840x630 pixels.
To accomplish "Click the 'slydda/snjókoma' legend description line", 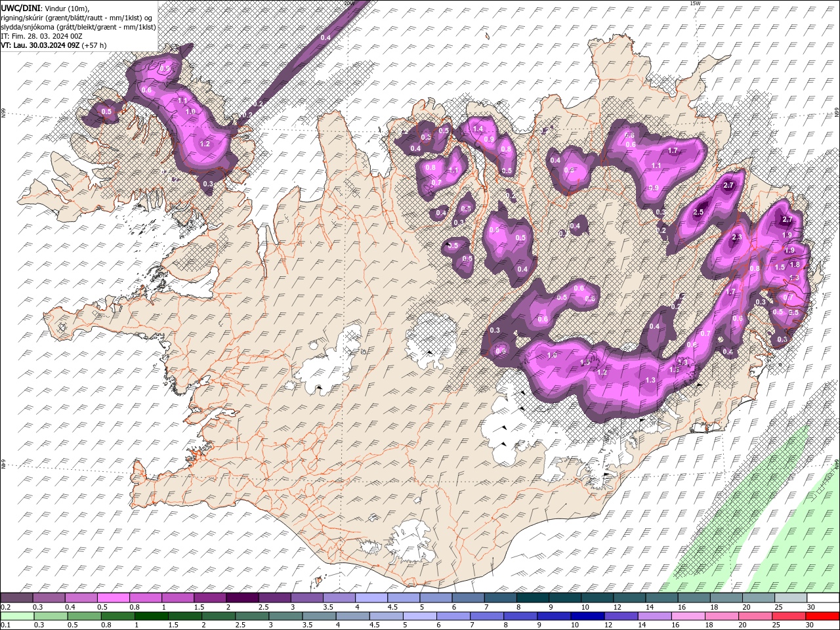I will 77,26.
